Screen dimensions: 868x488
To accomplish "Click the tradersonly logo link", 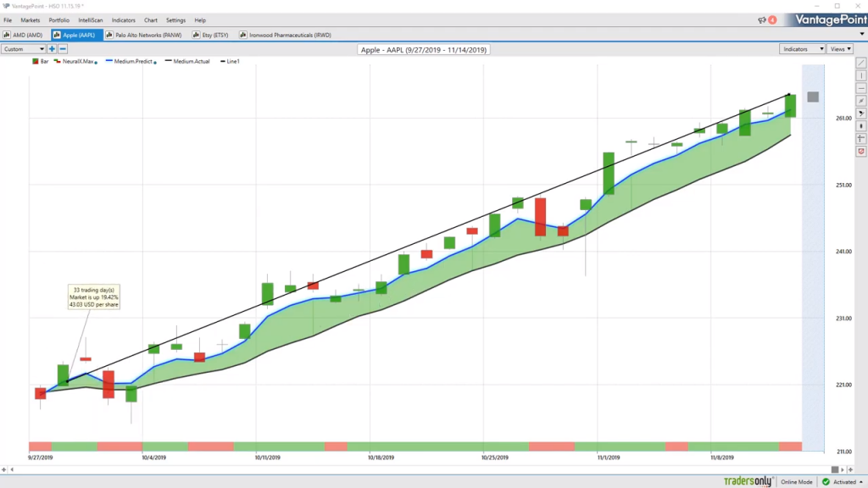I will 748,481.
